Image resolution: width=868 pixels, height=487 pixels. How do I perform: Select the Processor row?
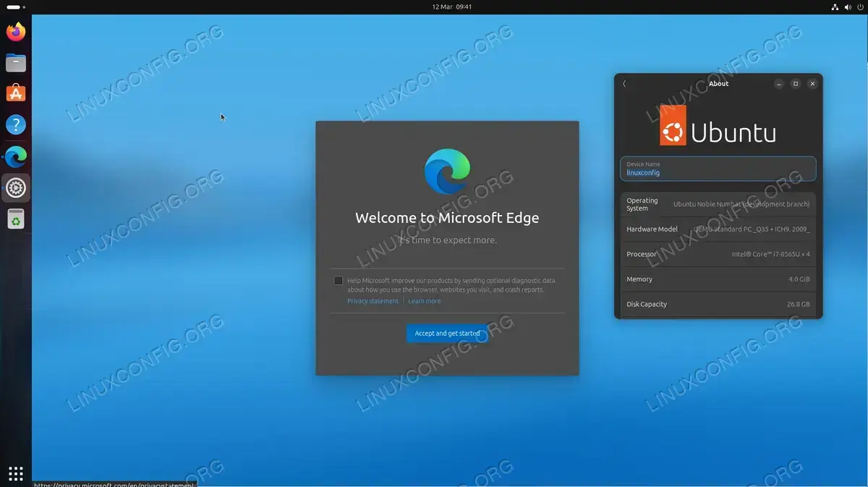click(x=718, y=254)
